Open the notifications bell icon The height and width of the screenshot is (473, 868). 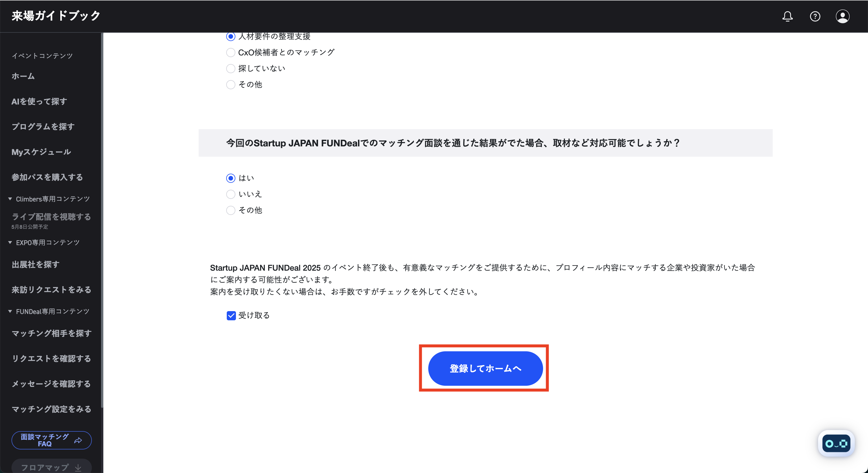pyautogui.click(x=787, y=16)
